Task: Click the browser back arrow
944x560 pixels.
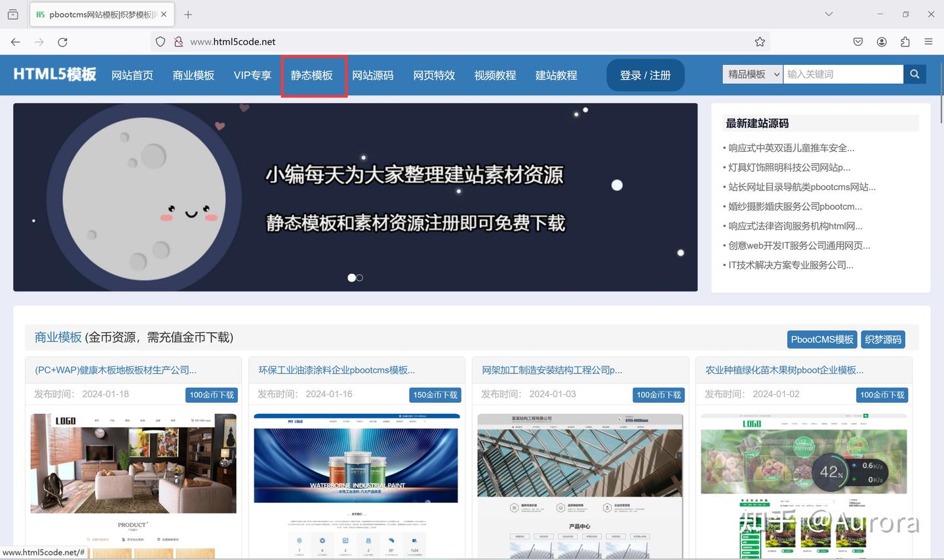Action: coord(15,41)
